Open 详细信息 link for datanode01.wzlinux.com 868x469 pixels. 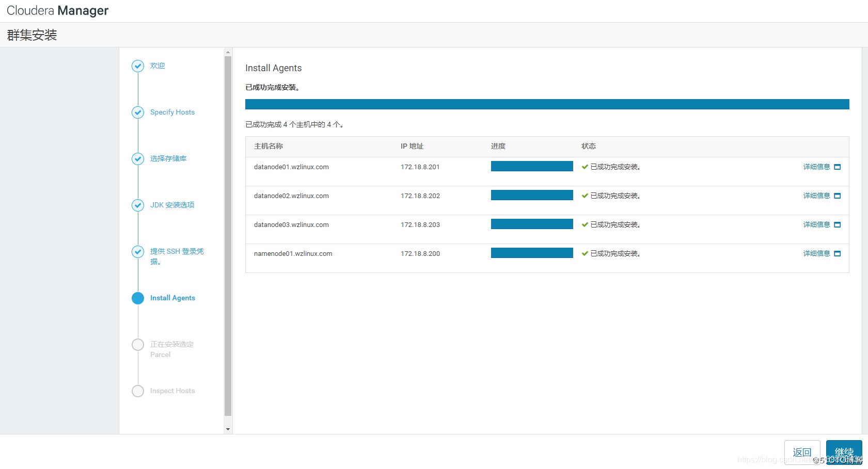click(817, 167)
